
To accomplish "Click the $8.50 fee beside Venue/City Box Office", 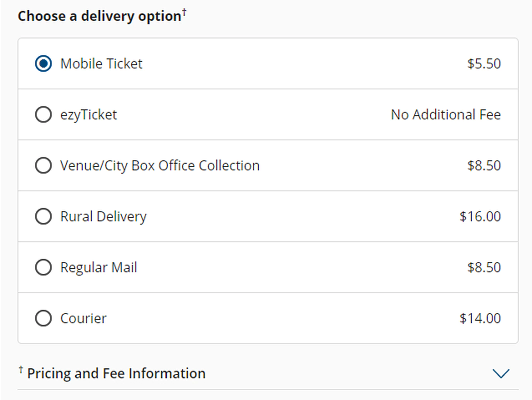I will [484, 165].
